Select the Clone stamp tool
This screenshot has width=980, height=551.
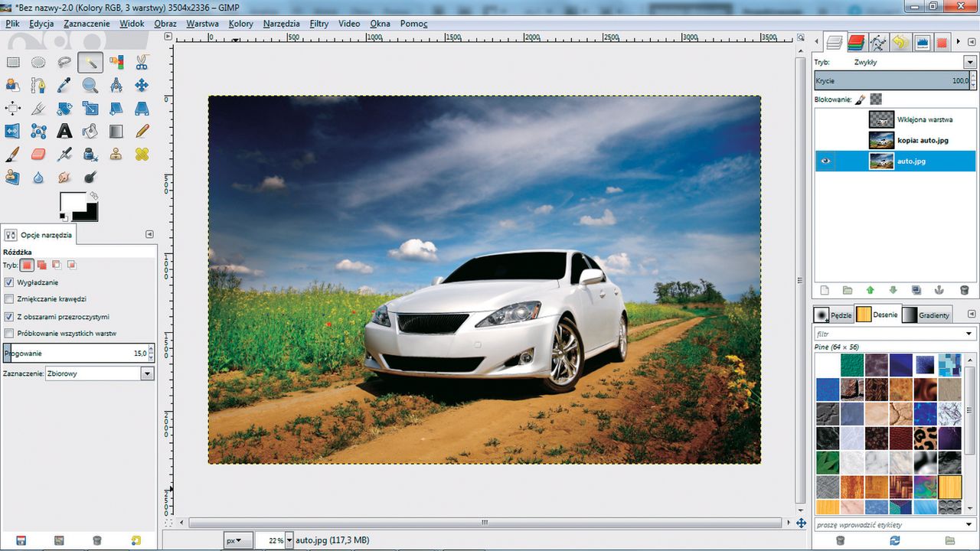pos(116,155)
